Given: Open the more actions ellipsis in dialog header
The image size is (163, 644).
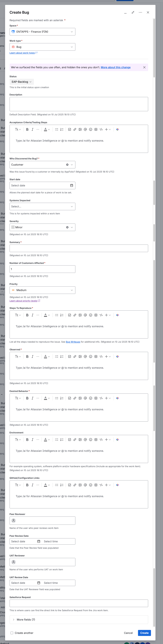Looking at the screenshot, I should click(140, 13).
